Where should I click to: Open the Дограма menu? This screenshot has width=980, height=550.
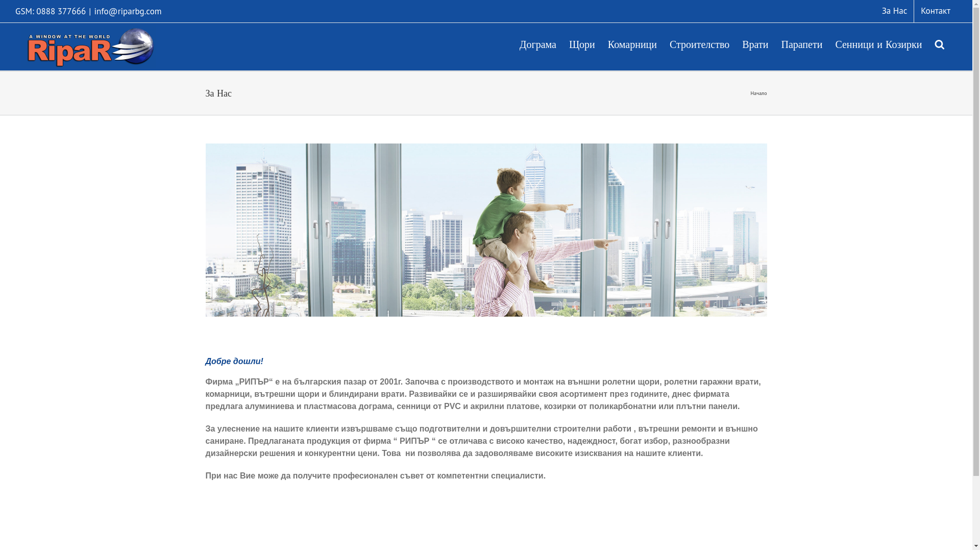coord(537,45)
